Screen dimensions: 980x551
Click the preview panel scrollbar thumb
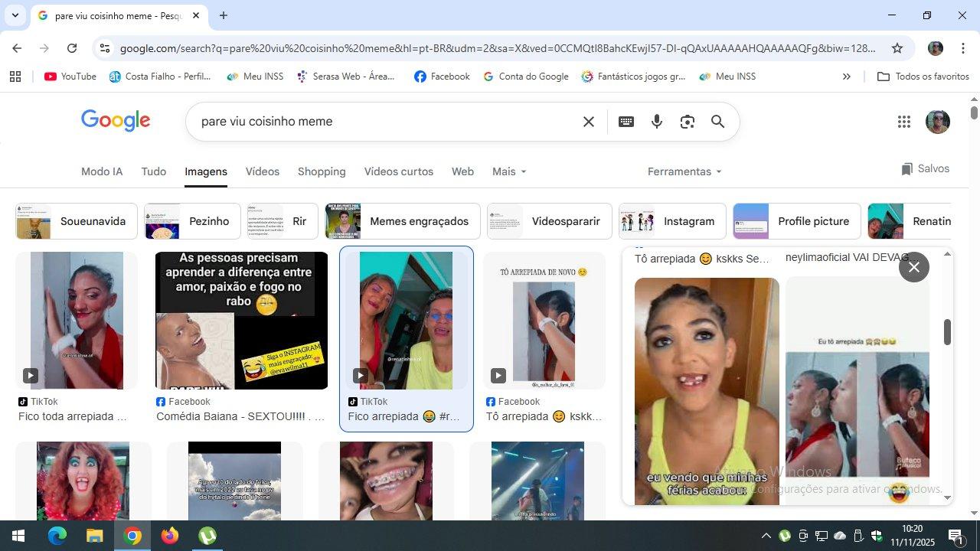pos(947,332)
